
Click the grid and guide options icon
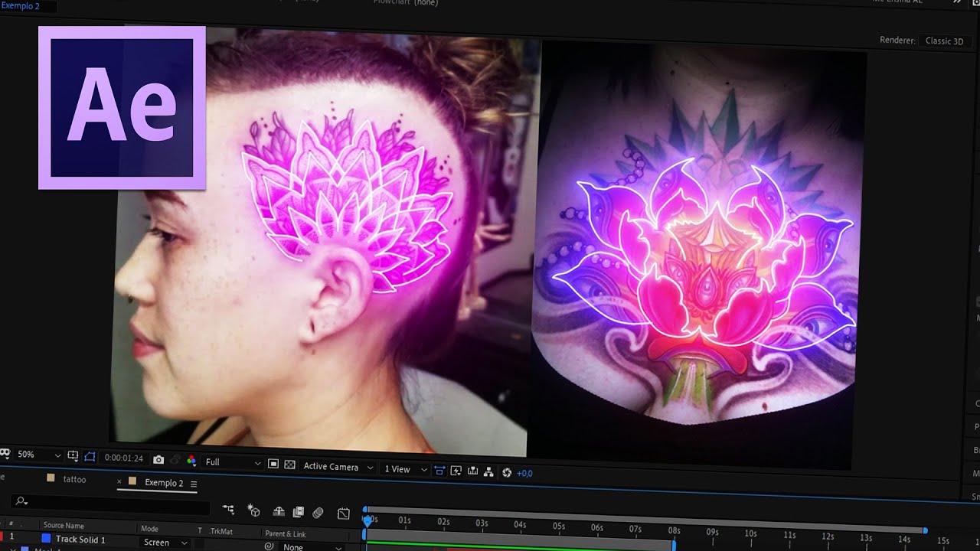73,455
